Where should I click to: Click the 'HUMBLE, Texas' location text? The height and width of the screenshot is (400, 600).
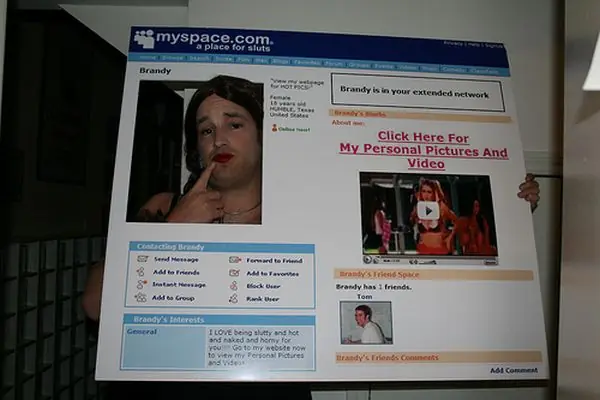click(x=292, y=109)
